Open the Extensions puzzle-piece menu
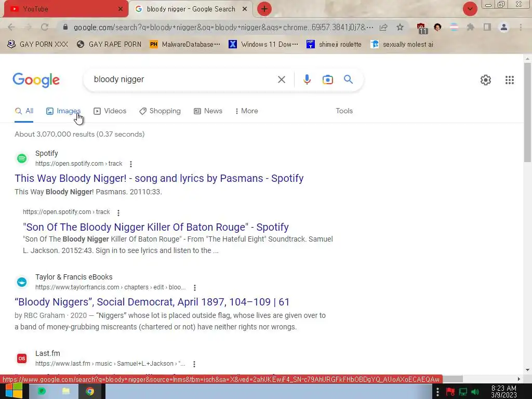 [x=470, y=27]
